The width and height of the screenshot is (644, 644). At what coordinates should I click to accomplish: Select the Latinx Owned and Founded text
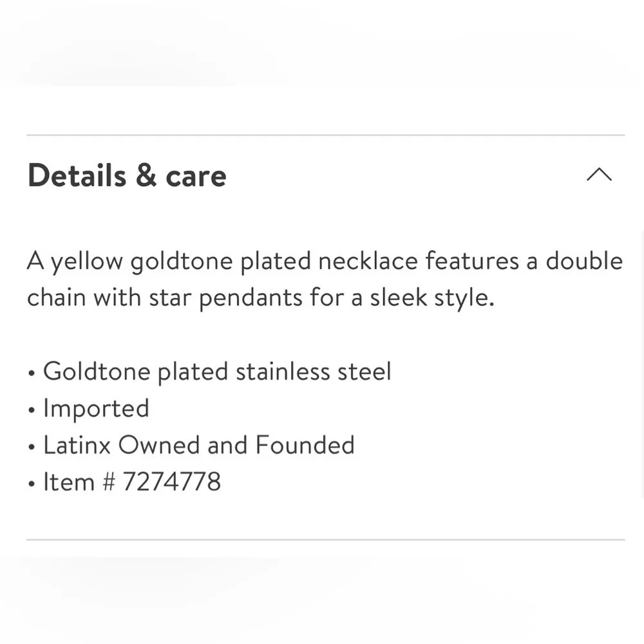[x=198, y=445]
